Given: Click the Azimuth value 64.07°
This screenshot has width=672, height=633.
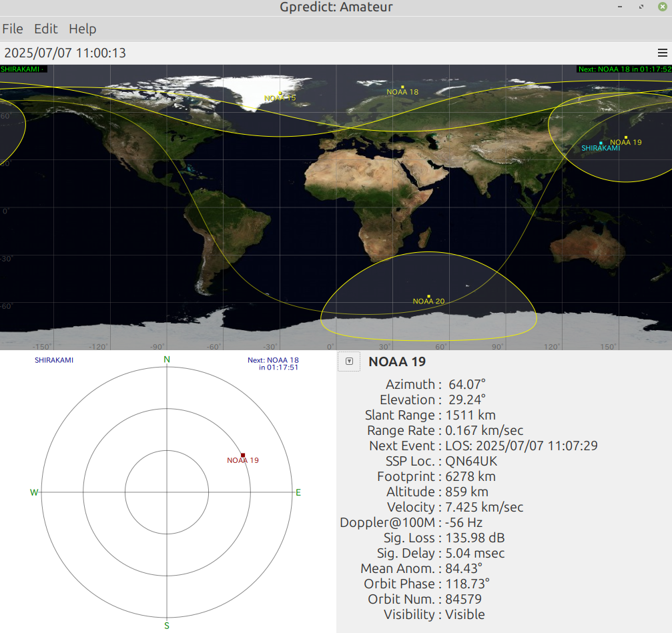Looking at the screenshot, I should [x=466, y=384].
